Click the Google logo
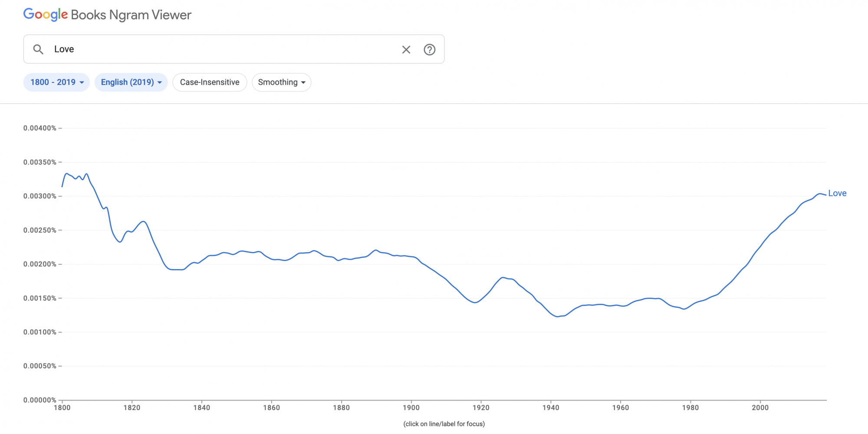Image resolution: width=868 pixels, height=434 pixels. pyautogui.click(x=45, y=14)
